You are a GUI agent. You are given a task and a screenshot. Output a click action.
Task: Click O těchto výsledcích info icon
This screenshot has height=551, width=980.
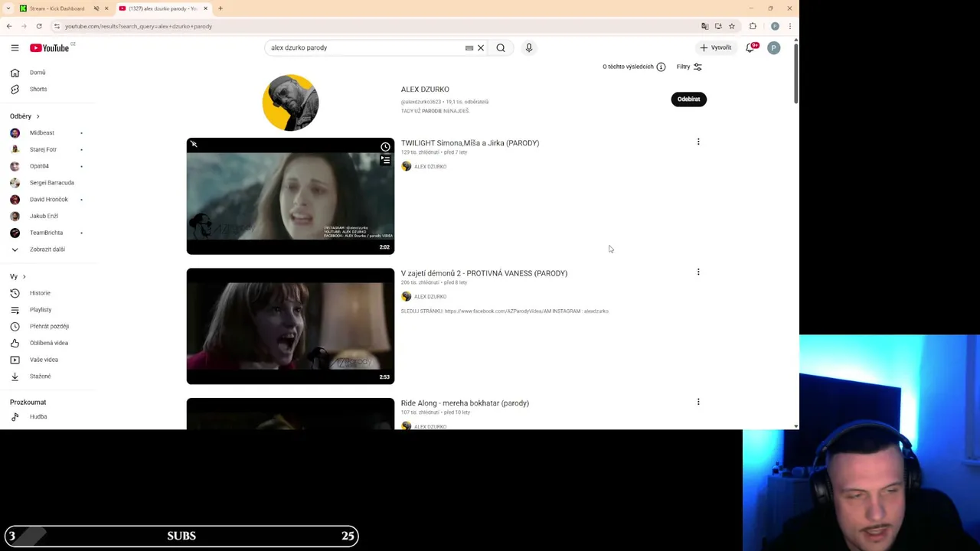click(661, 67)
